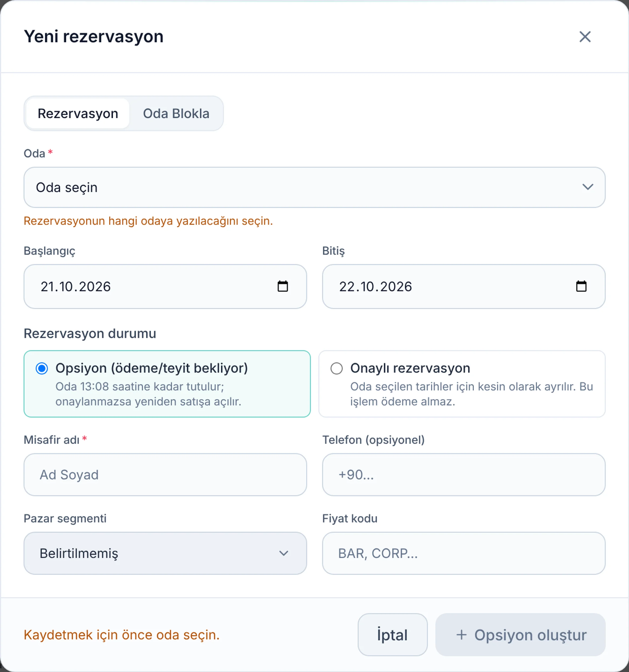Switch to the Oda Blokla tab
Screen dimensions: 629x672
(x=176, y=113)
